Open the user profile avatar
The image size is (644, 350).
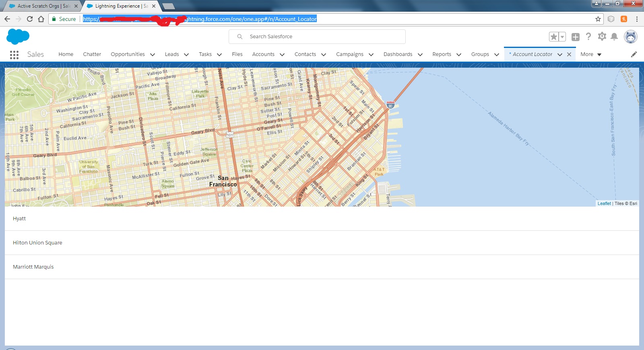pyautogui.click(x=631, y=37)
